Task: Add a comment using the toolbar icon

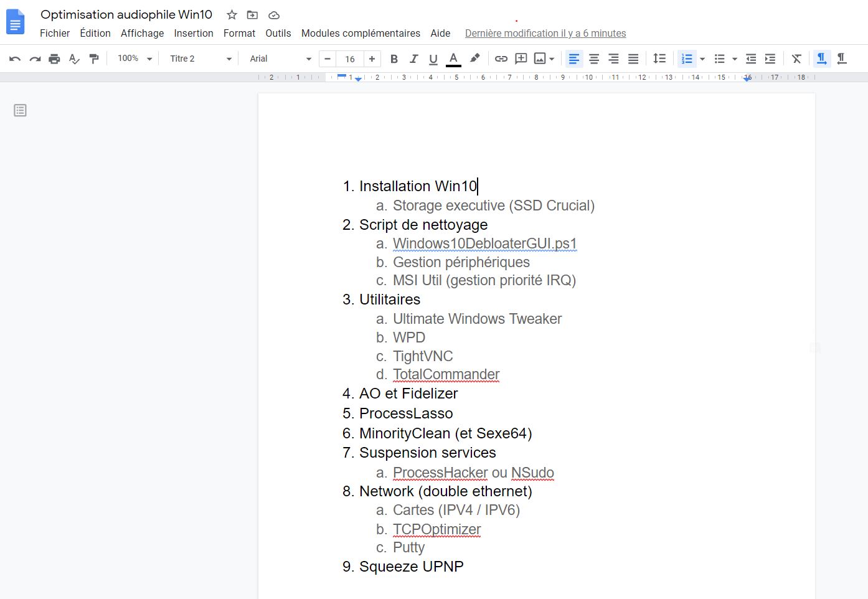Action: pyautogui.click(x=521, y=59)
